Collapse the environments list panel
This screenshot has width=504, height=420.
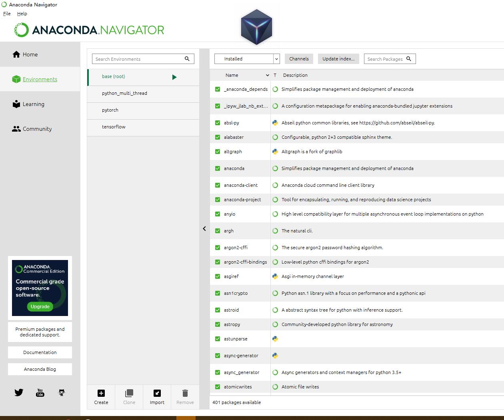click(204, 228)
